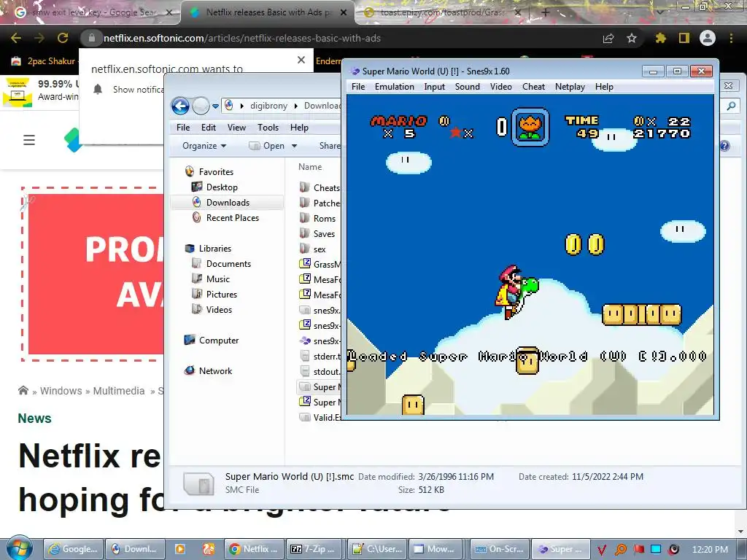747x560 pixels.
Task: Click the taskbar clock 12:20 PM
Action: 710,549
